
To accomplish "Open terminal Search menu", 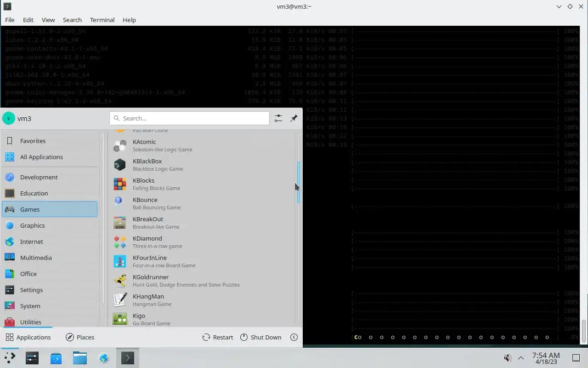I will tap(72, 20).
